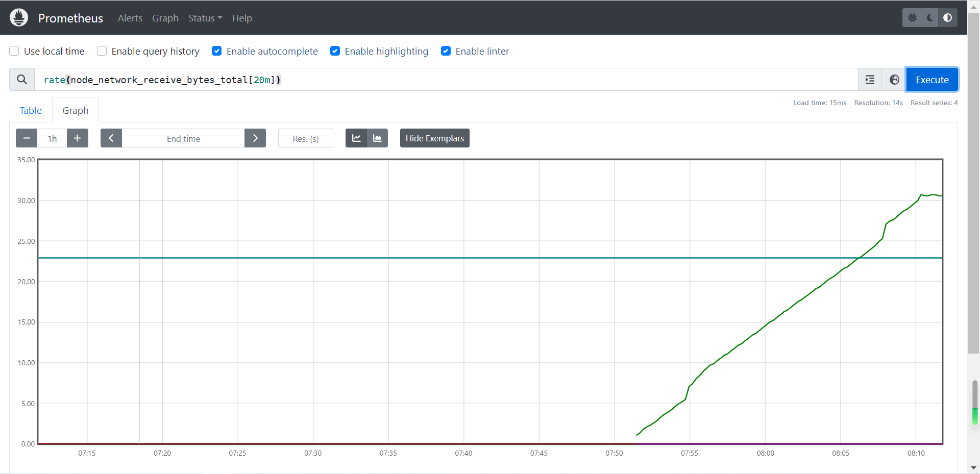Open the Alerts page
The width and height of the screenshot is (980, 474).
pyautogui.click(x=130, y=18)
